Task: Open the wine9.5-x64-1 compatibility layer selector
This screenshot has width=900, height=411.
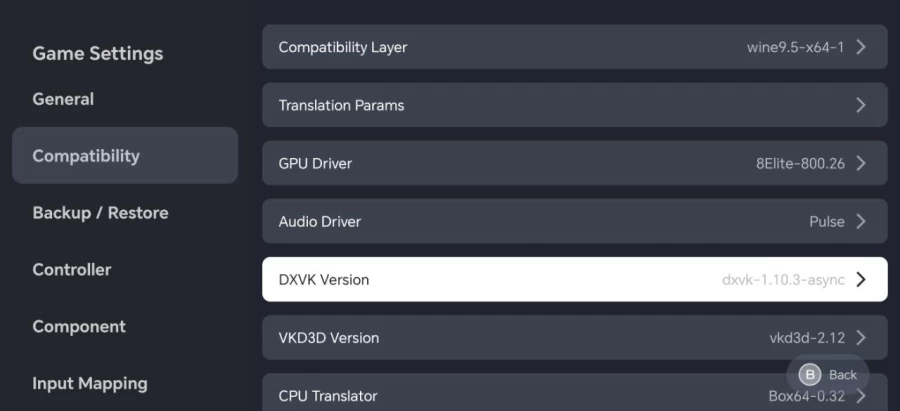Action: [795, 47]
